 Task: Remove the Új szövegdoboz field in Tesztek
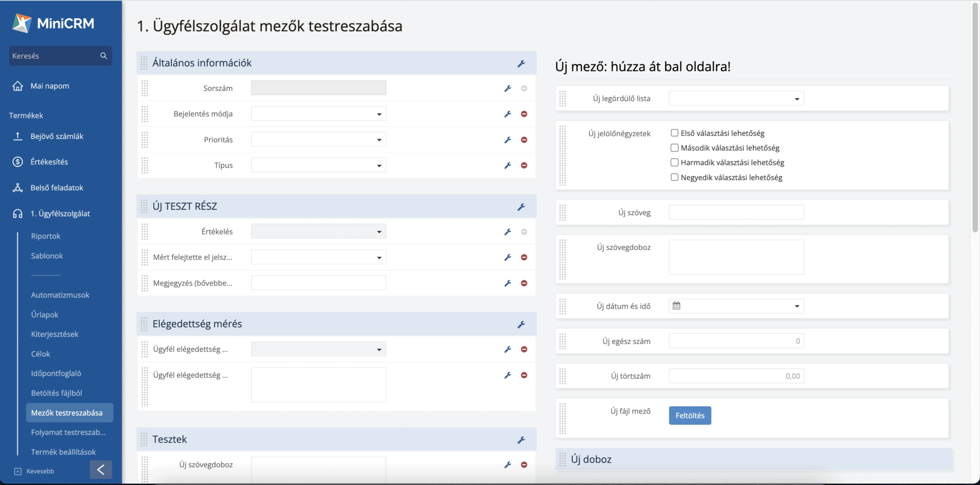click(524, 465)
